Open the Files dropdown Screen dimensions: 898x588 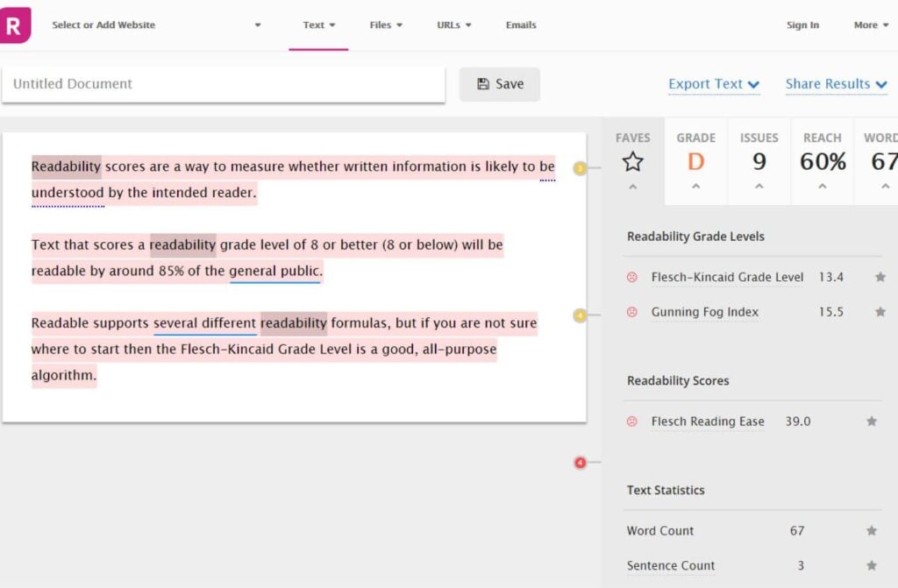pyautogui.click(x=386, y=25)
